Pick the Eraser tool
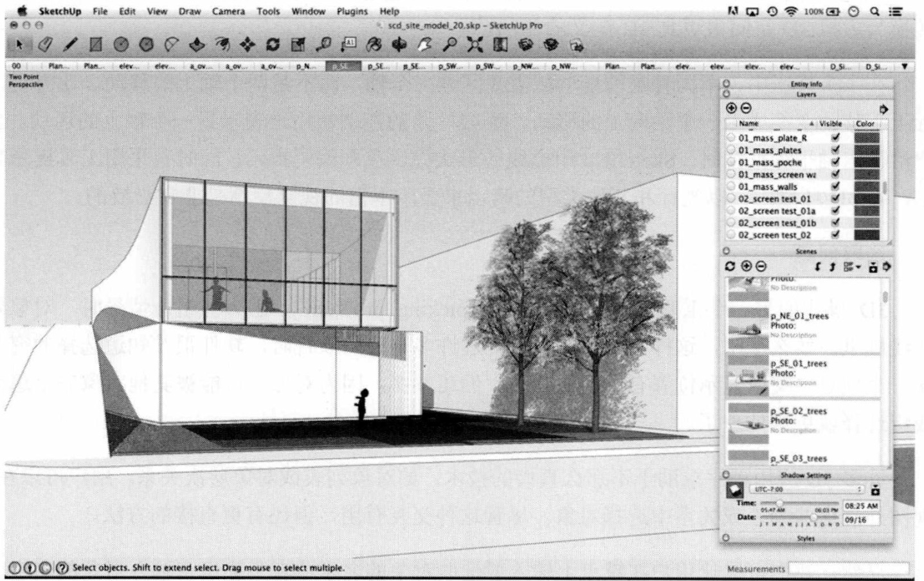The width and height of the screenshot is (924, 581). pyautogui.click(x=44, y=44)
